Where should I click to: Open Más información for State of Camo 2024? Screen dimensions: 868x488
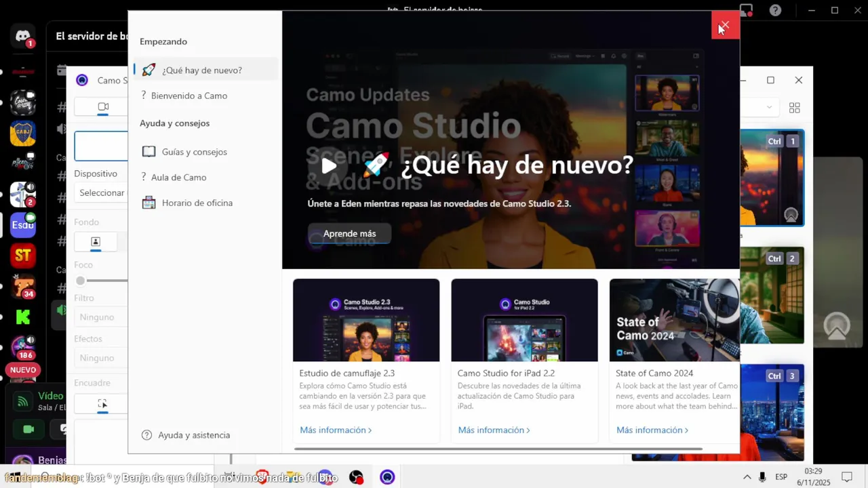(x=652, y=430)
